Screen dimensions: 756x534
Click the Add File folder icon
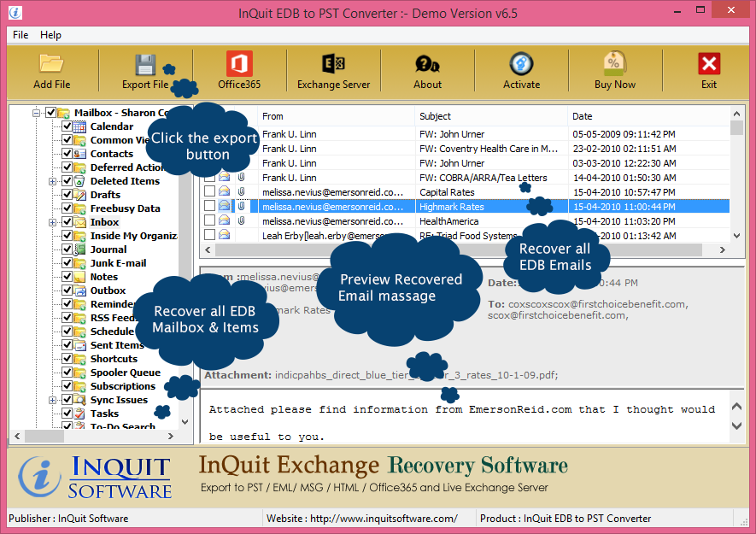tap(51, 63)
